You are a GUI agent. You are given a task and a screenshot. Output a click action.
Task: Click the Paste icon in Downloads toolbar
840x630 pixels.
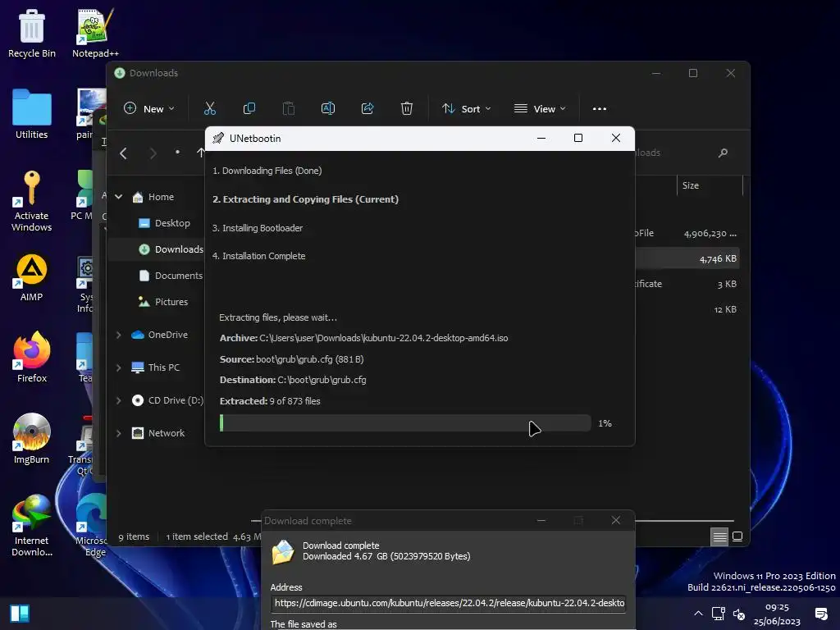(288, 109)
